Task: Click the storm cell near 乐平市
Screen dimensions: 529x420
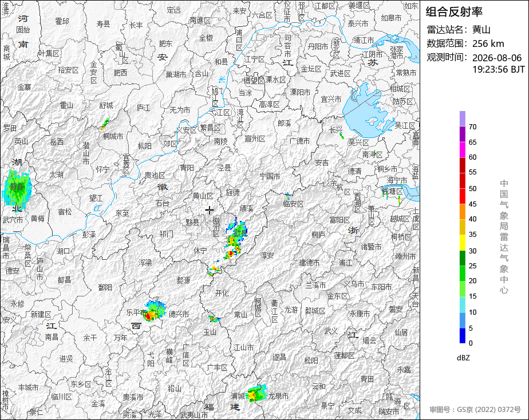Action: (x=154, y=311)
